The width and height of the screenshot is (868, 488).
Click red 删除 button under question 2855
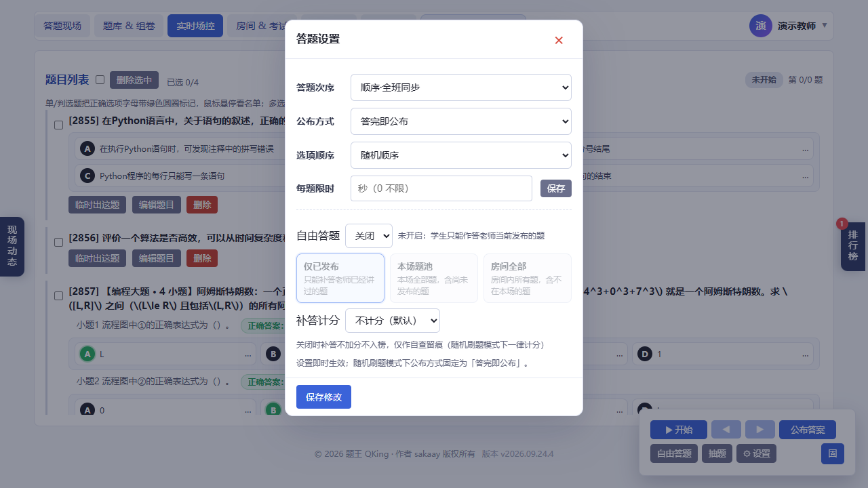[202, 204]
